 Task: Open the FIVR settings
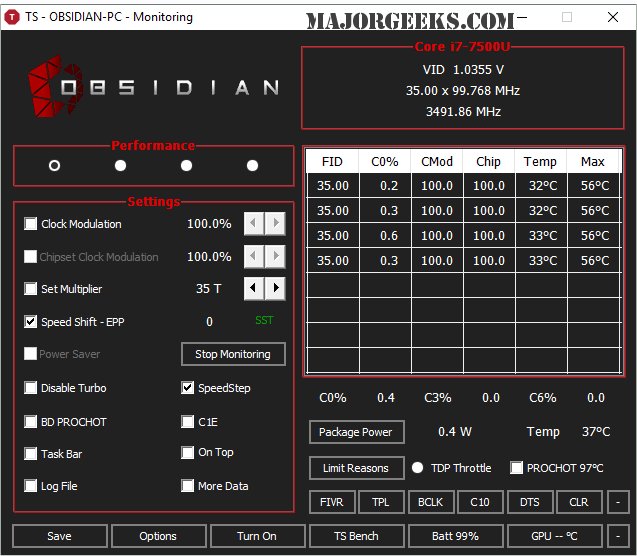[x=332, y=502]
